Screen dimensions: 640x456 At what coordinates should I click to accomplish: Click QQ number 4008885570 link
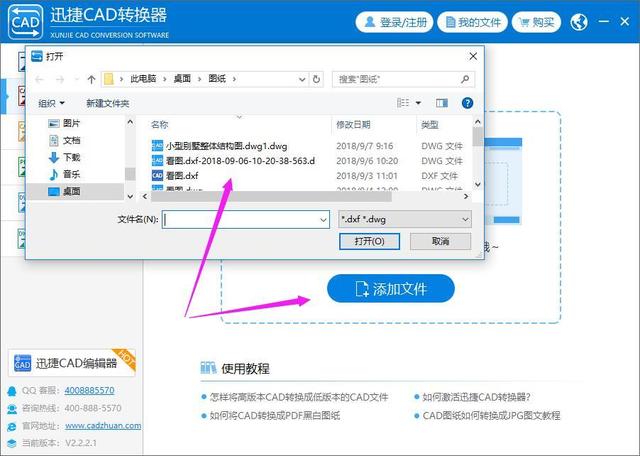tap(89, 390)
